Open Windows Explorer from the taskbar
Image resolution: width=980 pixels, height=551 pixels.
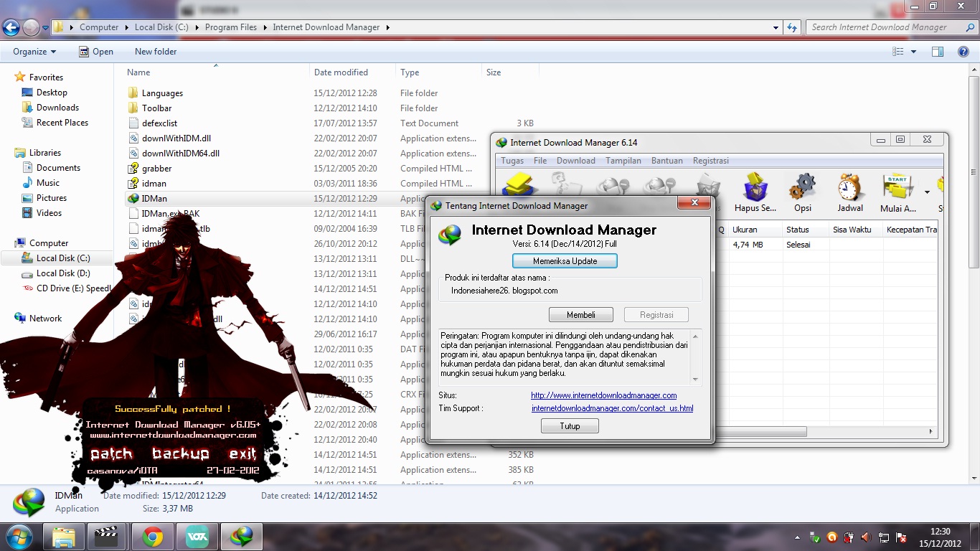64,537
